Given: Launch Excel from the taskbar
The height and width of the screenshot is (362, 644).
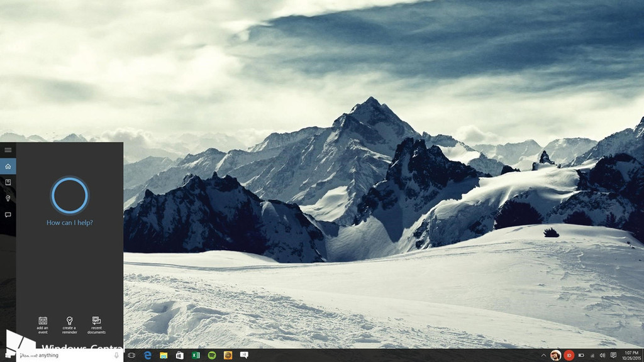Looking at the screenshot, I should [196, 355].
